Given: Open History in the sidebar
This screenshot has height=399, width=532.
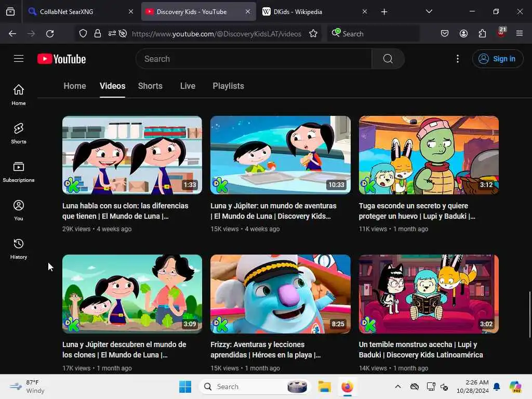Looking at the screenshot, I should coord(19,249).
